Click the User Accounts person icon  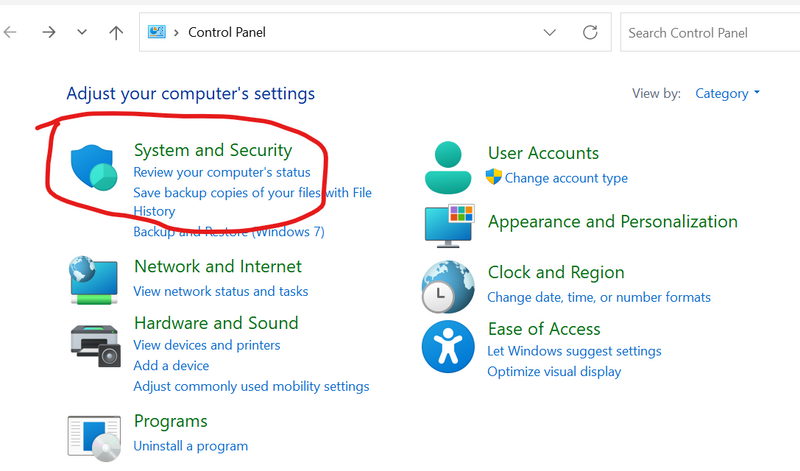pos(447,166)
